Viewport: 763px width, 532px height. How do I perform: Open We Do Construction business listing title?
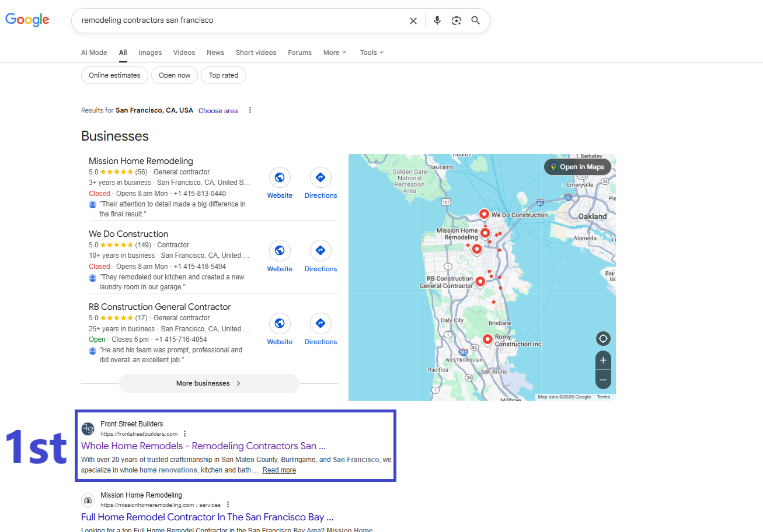tap(128, 234)
